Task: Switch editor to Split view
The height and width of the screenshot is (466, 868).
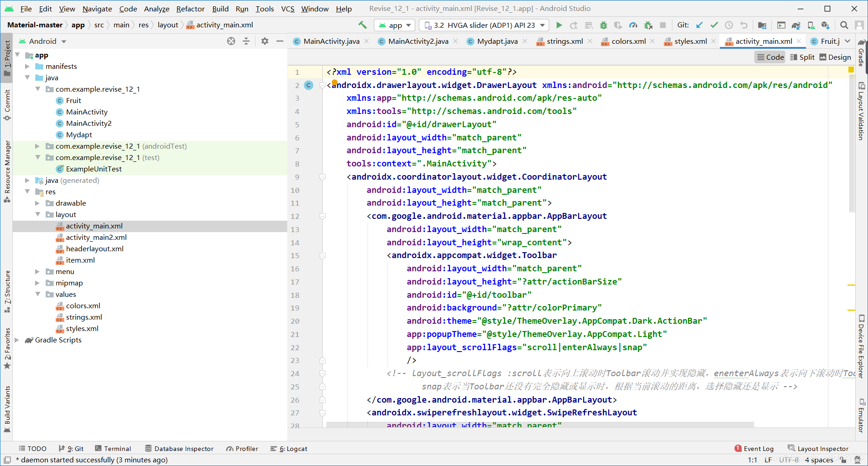Action: pyautogui.click(x=802, y=57)
